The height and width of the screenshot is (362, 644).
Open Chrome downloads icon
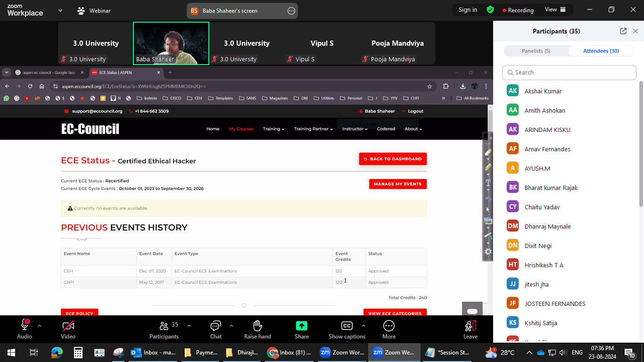click(x=463, y=86)
